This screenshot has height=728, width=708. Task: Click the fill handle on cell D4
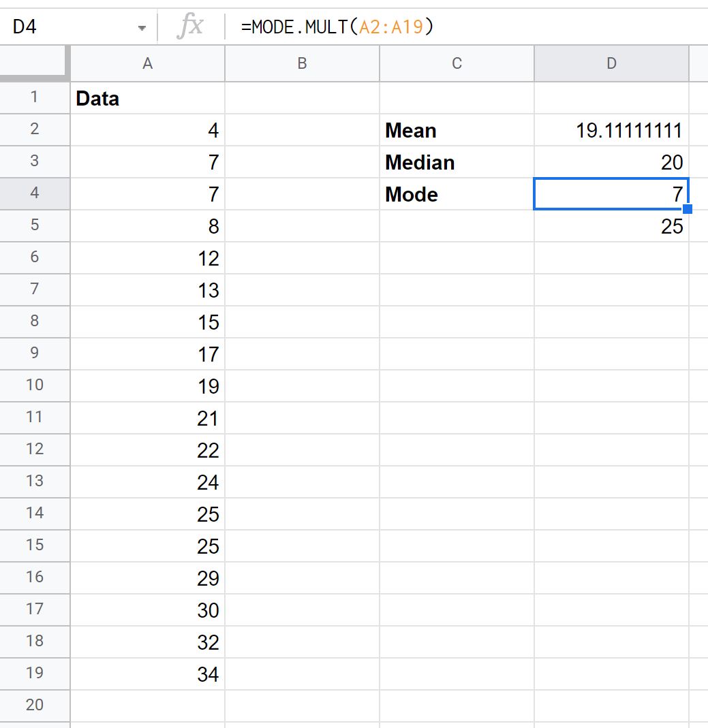[x=688, y=209]
